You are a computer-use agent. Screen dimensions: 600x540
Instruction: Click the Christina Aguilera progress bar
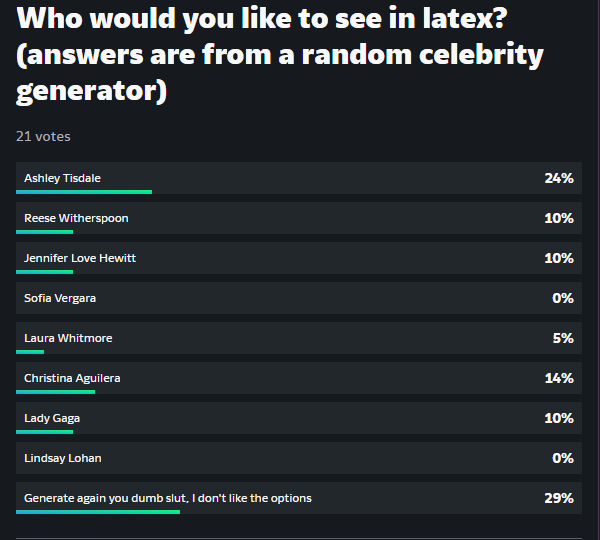[55, 392]
